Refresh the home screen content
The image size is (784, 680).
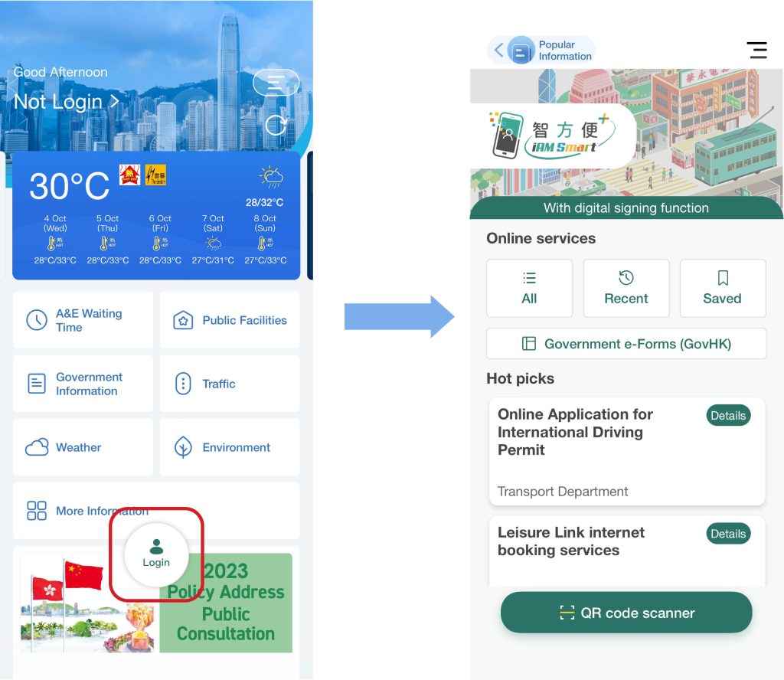coord(276,126)
